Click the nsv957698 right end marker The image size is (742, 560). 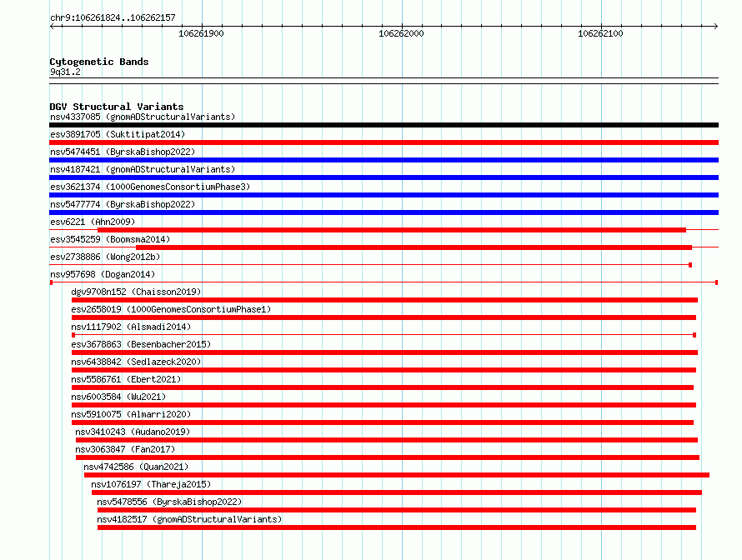click(717, 282)
